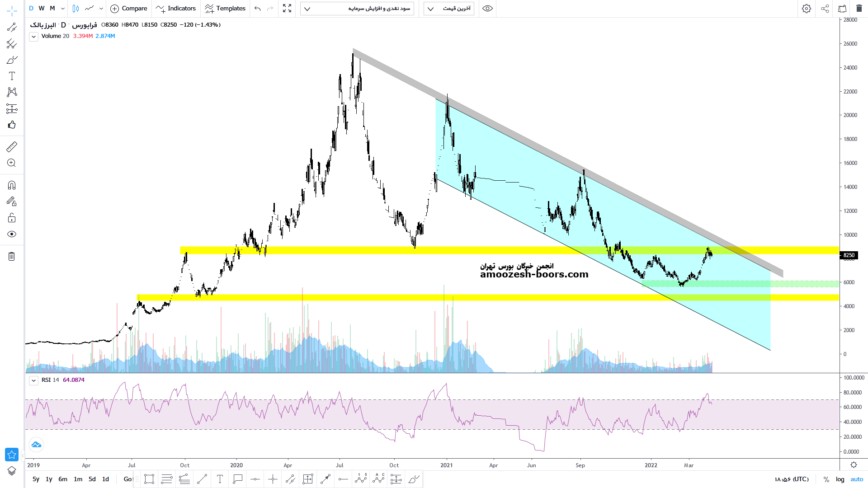Toggle log scale option
Image resolution: width=868 pixels, height=488 pixels.
pyautogui.click(x=840, y=479)
